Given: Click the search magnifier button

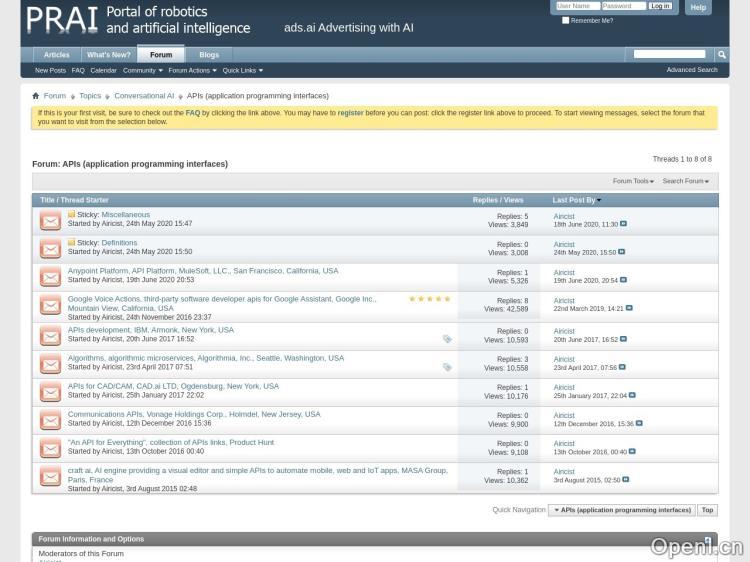Looking at the screenshot, I should click(722, 55).
